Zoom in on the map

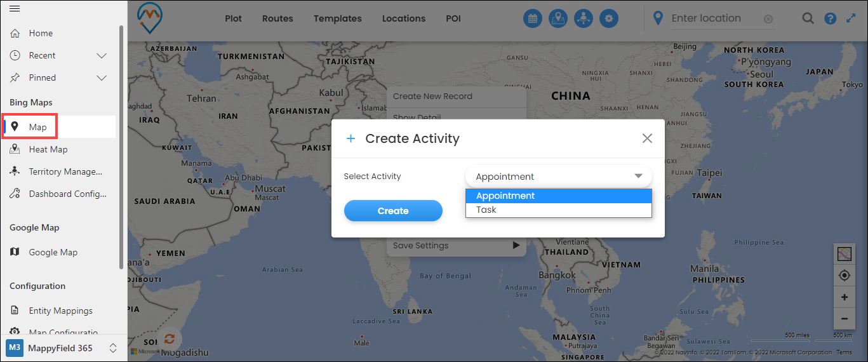click(844, 297)
